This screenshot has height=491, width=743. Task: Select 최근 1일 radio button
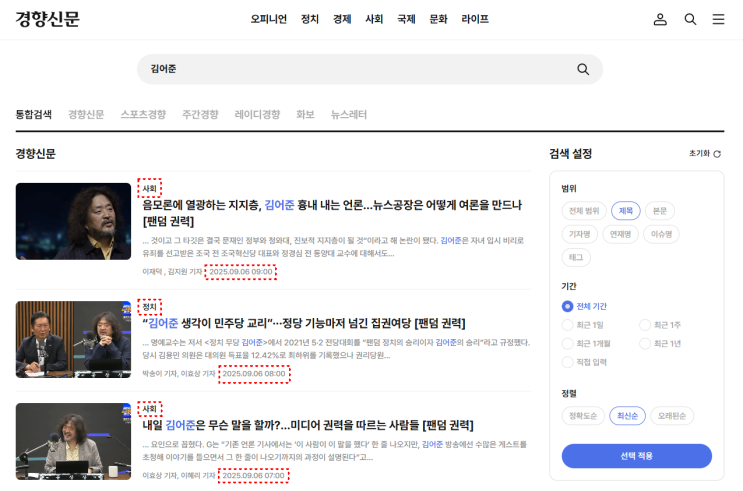pos(567,325)
